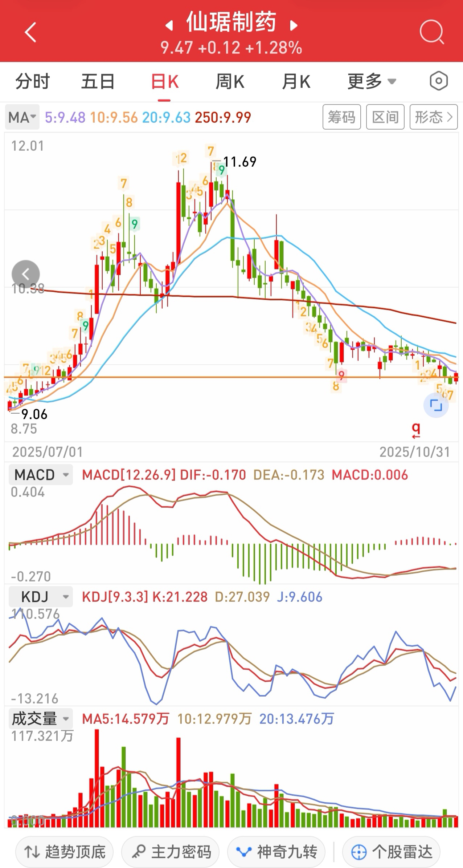463x868 pixels.
Task: Tap the K:21.228 value
Action: [180, 597]
